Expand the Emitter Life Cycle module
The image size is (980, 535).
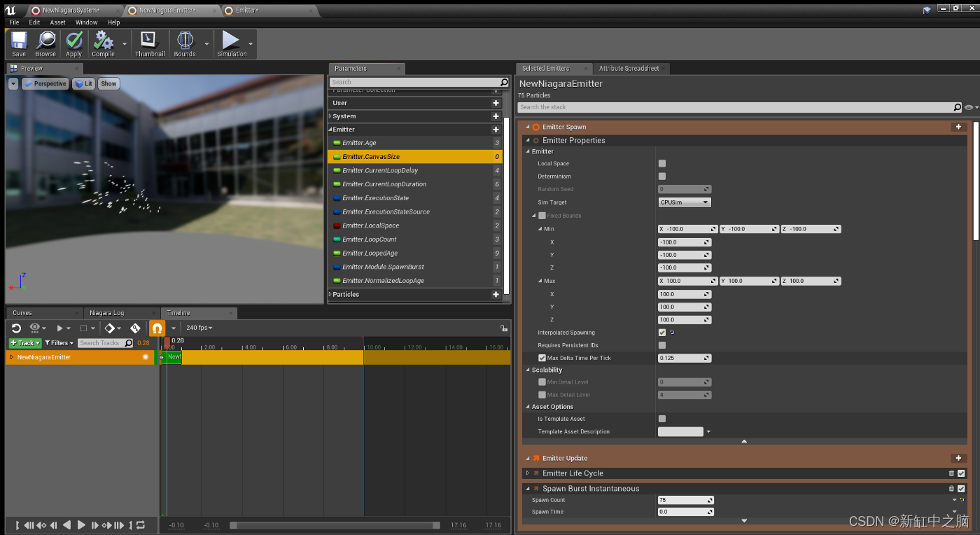[528, 473]
